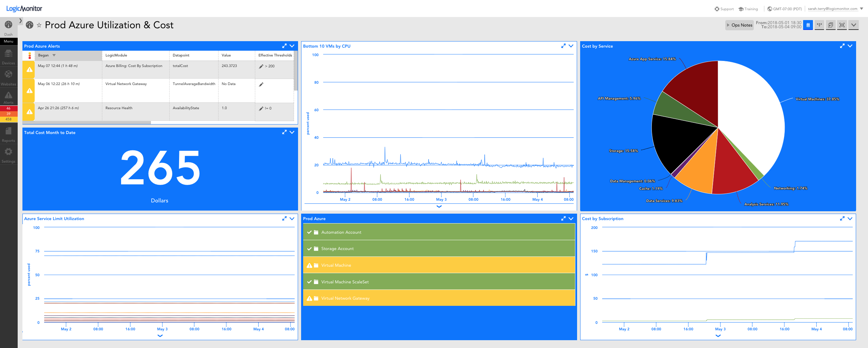The width and height of the screenshot is (868, 348).
Task: Open the Prod Azure status widget menu
Action: [x=571, y=218]
